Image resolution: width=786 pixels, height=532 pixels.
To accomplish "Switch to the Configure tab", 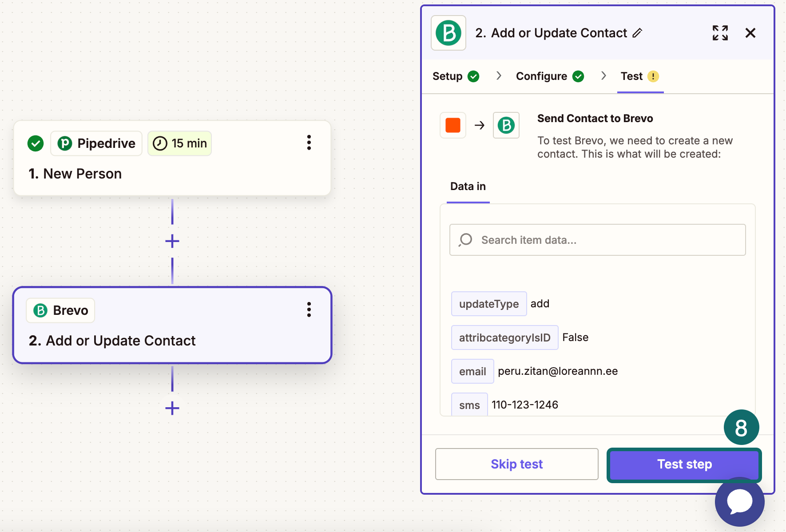I will [x=550, y=76].
